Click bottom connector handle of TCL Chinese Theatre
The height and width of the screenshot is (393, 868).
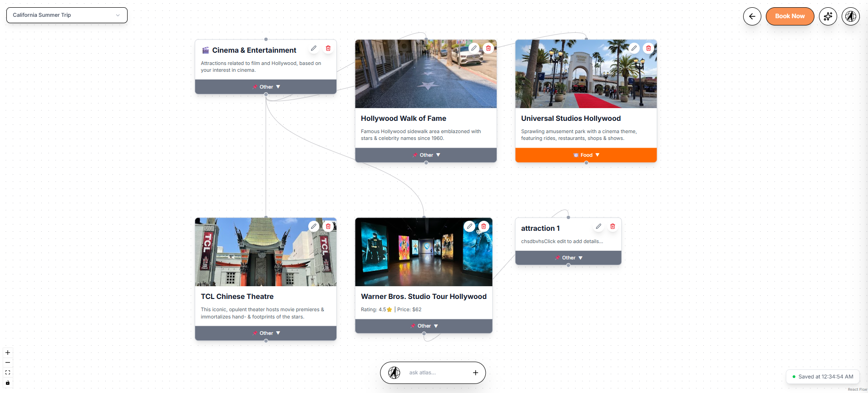coord(266,341)
